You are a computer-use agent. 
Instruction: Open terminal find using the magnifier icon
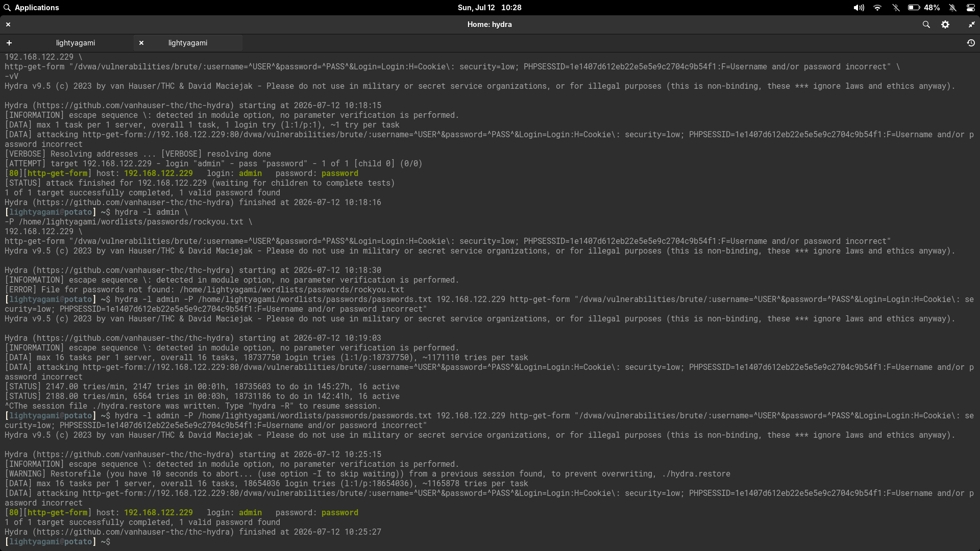926,24
